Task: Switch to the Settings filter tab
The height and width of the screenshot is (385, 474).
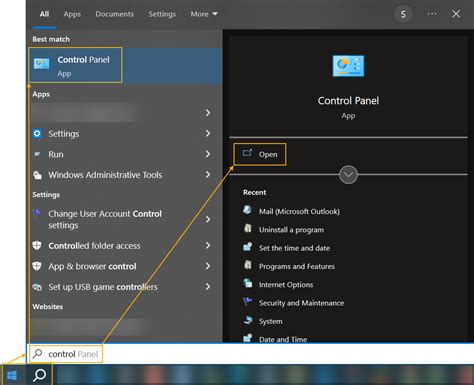Action: point(162,14)
